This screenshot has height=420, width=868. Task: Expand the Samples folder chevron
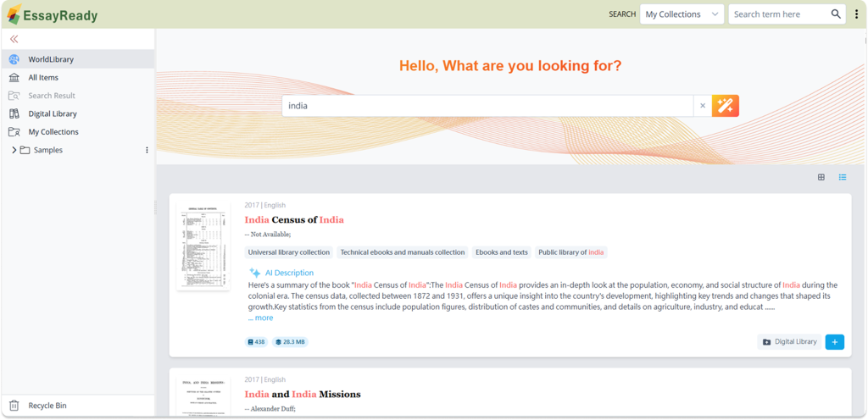click(14, 150)
